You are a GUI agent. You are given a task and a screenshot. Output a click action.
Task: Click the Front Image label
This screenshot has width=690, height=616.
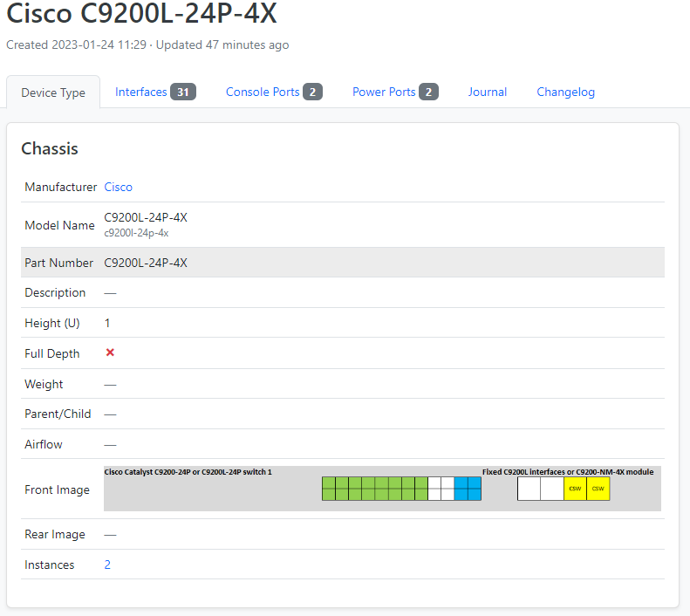pyautogui.click(x=58, y=489)
